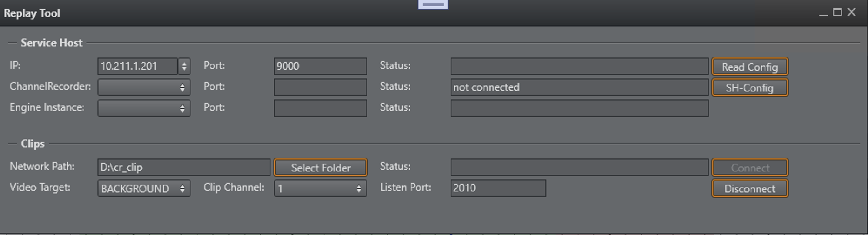Focus the IP address field
This screenshot has width=868, height=235.
137,66
